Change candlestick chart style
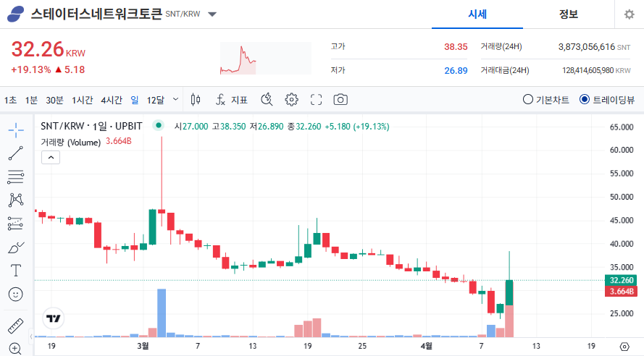 [196, 100]
